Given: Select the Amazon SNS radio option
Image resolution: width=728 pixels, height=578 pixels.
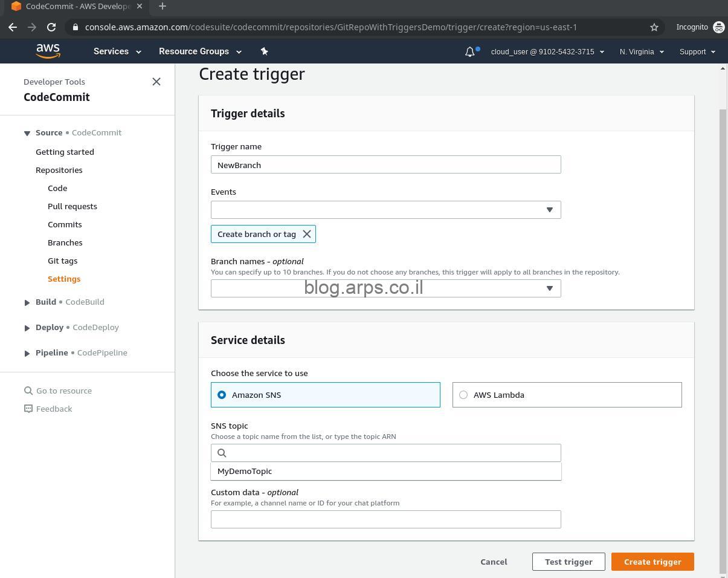Looking at the screenshot, I should [x=222, y=395].
